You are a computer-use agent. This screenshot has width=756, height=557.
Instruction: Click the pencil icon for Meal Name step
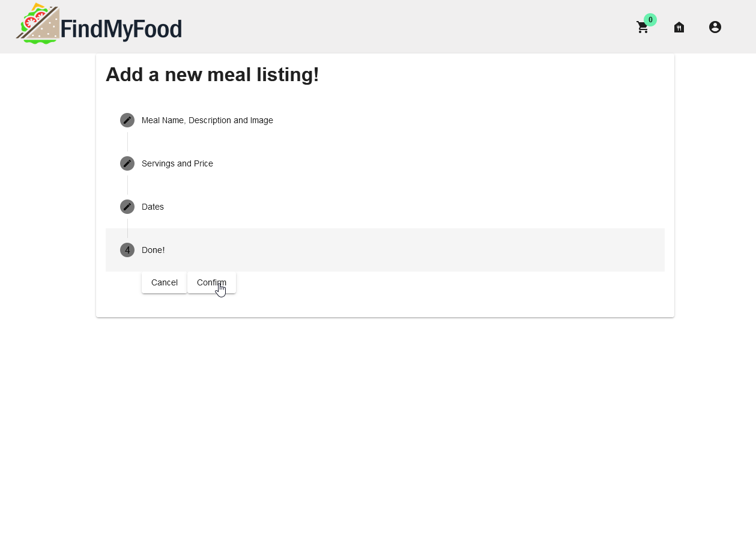[x=127, y=120]
